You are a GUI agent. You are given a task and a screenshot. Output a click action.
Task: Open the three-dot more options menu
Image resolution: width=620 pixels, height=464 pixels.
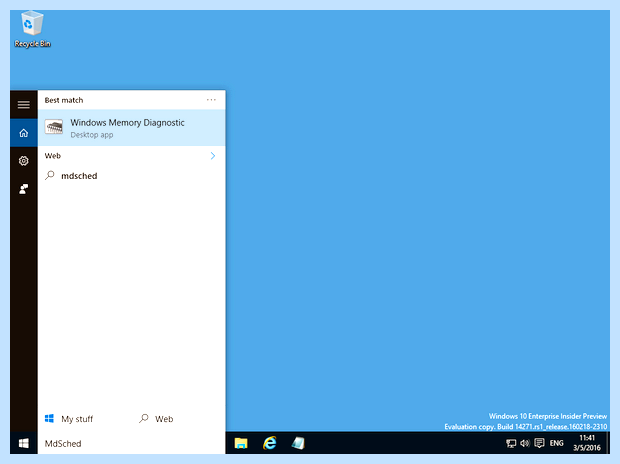pyautogui.click(x=211, y=100)
